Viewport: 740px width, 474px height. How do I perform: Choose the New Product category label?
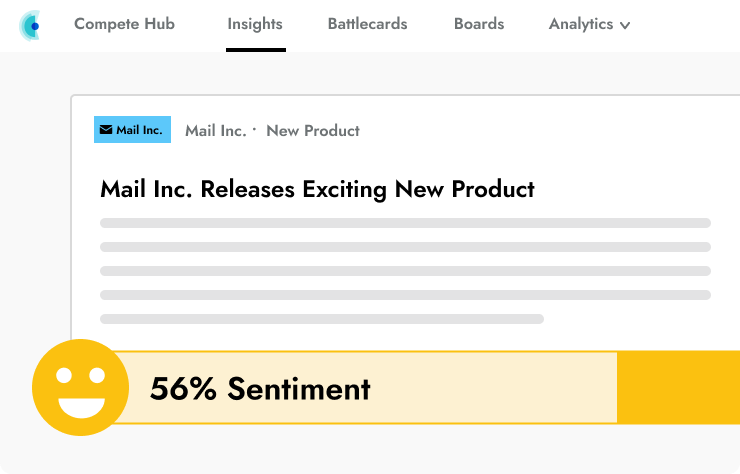coord(313,131)
